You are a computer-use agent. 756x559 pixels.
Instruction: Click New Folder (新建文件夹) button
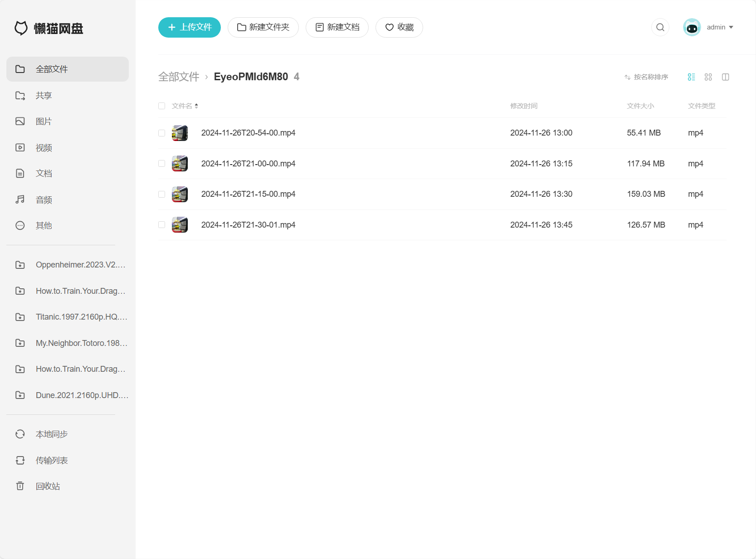(263, 27)
